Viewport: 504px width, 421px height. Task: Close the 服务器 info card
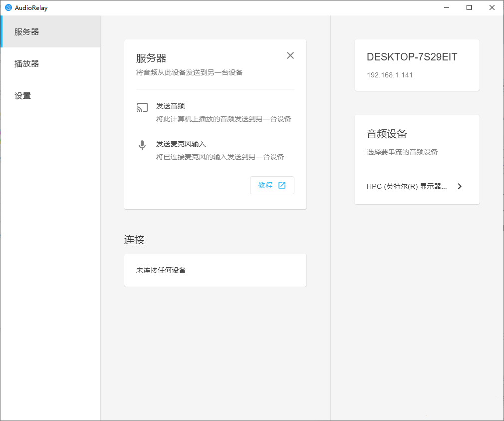(290, 55)
